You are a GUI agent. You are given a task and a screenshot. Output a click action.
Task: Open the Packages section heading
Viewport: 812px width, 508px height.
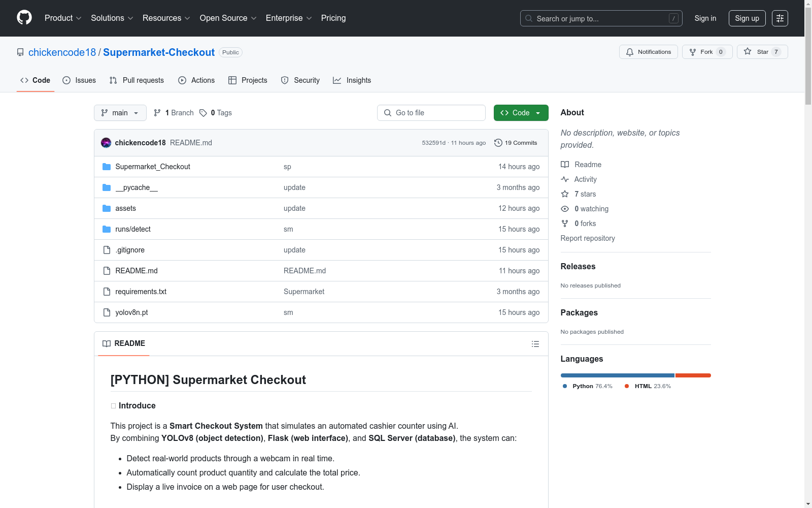pos(579,312)
